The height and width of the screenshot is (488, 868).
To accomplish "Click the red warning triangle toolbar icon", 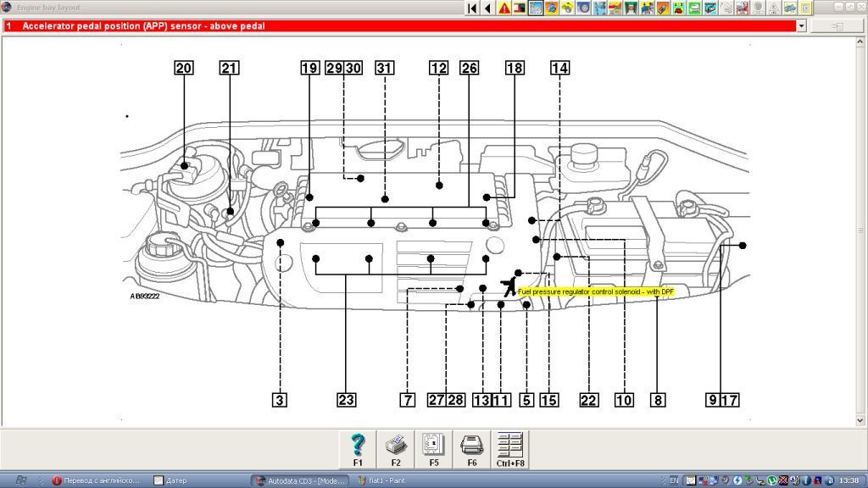I will [x=504, y=8].
